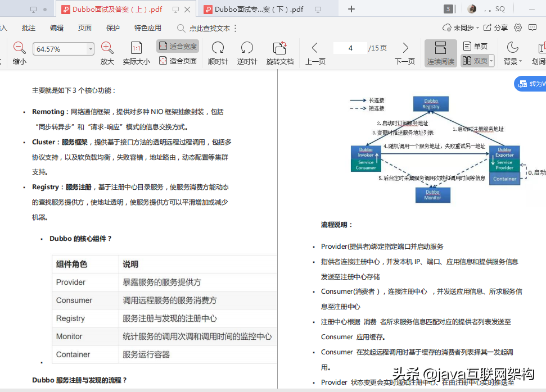
Task: Open zoom percentage 64.57% dropdown
Action: click(91, 49)
